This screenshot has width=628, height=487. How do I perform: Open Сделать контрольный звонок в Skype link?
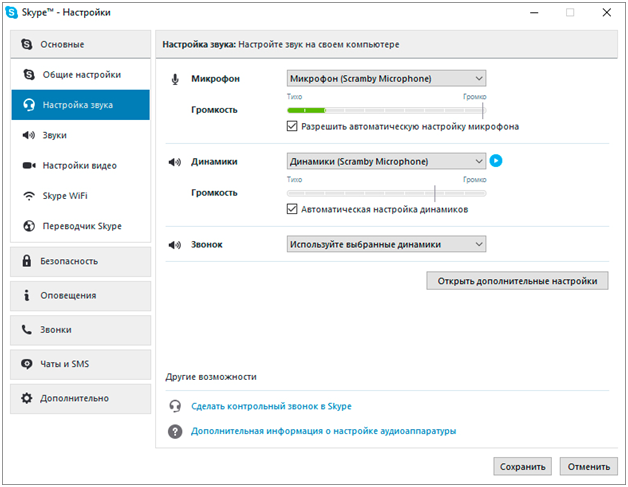(x=271, y=406)
